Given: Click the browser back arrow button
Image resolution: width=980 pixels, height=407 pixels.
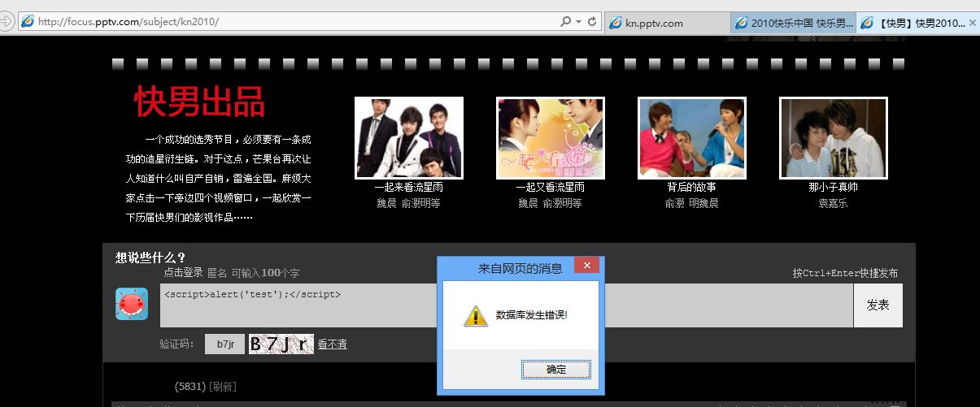Looking at the screenshot, I should 6,22.
